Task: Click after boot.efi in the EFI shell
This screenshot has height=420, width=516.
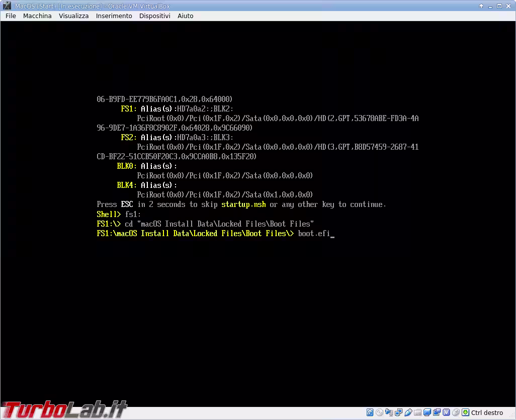Action: point(332,234)
